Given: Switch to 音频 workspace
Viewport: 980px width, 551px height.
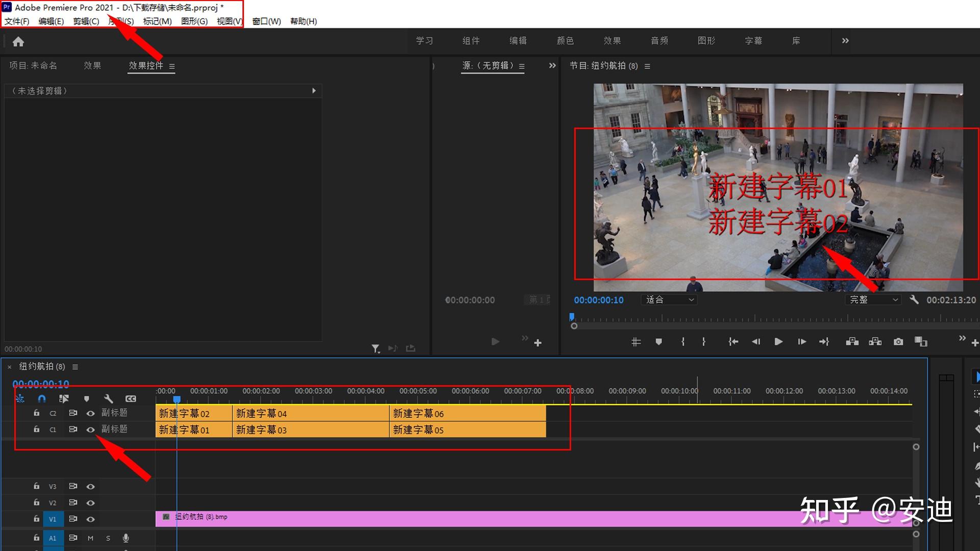Looking at the screenshot, I should (659, 41).
